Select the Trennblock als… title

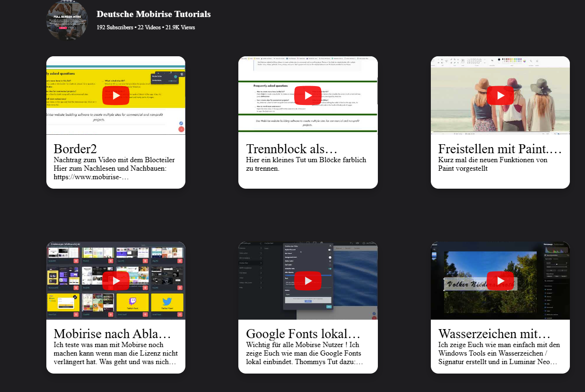click(292, 149)
